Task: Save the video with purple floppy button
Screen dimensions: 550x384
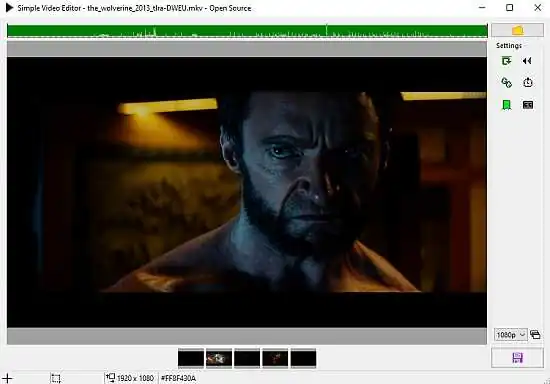Action: coord(517,358)
